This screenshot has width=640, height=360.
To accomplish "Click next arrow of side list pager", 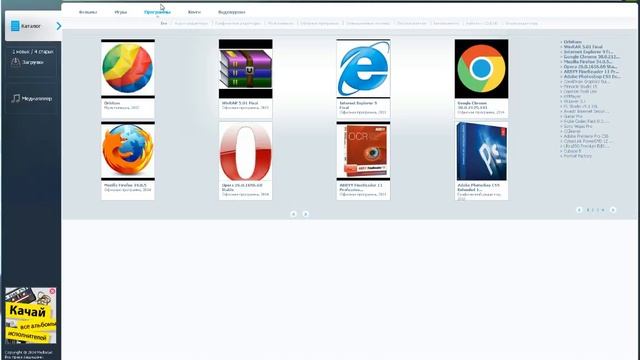I will [x=613, y=210].
